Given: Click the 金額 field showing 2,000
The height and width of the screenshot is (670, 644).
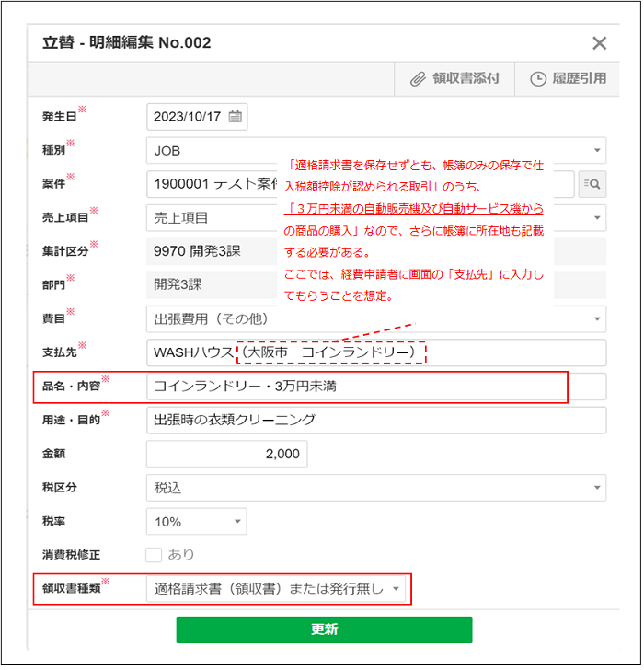Looking at the screenshot, I should (x=226, y=455).
